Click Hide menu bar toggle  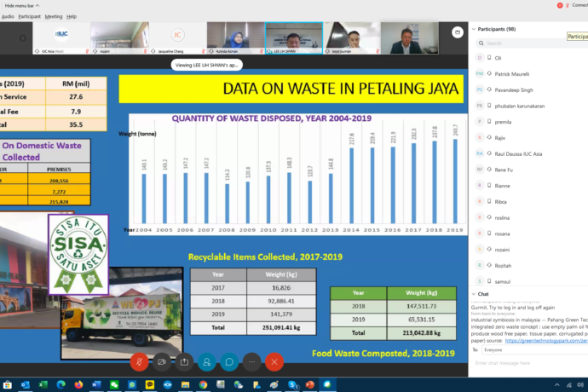22,6
